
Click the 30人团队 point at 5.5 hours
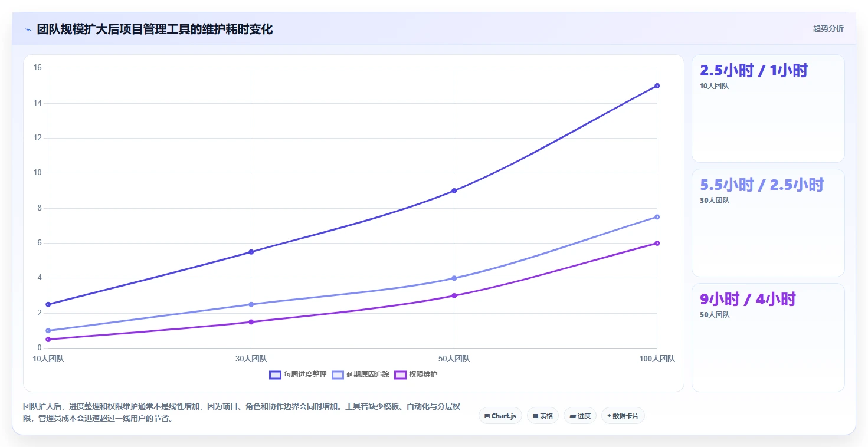tap(251, 252)
